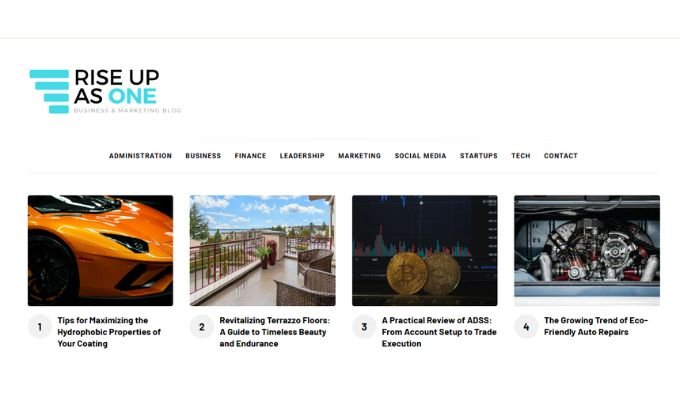
Task: Open the Administration menu item
Action: tap(141, 156)
